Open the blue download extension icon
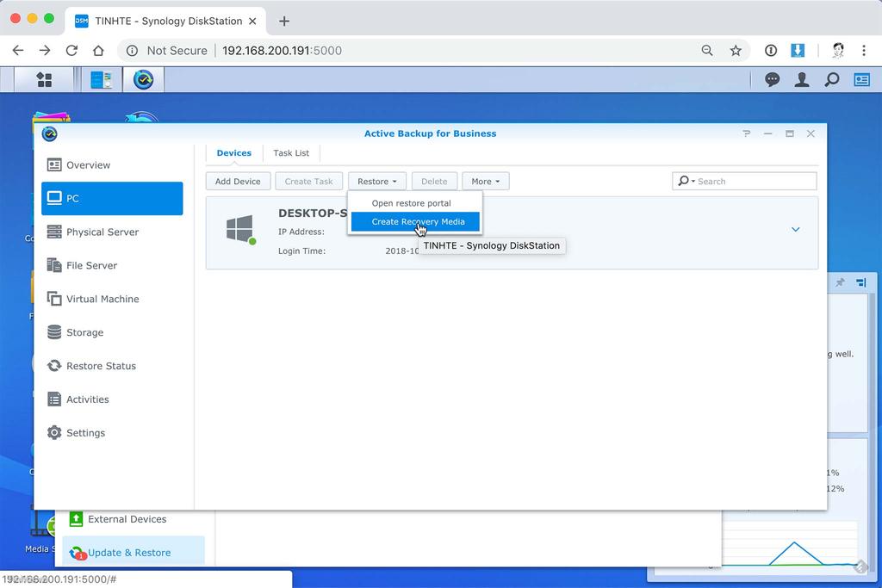This screenshot has height=588, width=882. [x=798, y=51]
